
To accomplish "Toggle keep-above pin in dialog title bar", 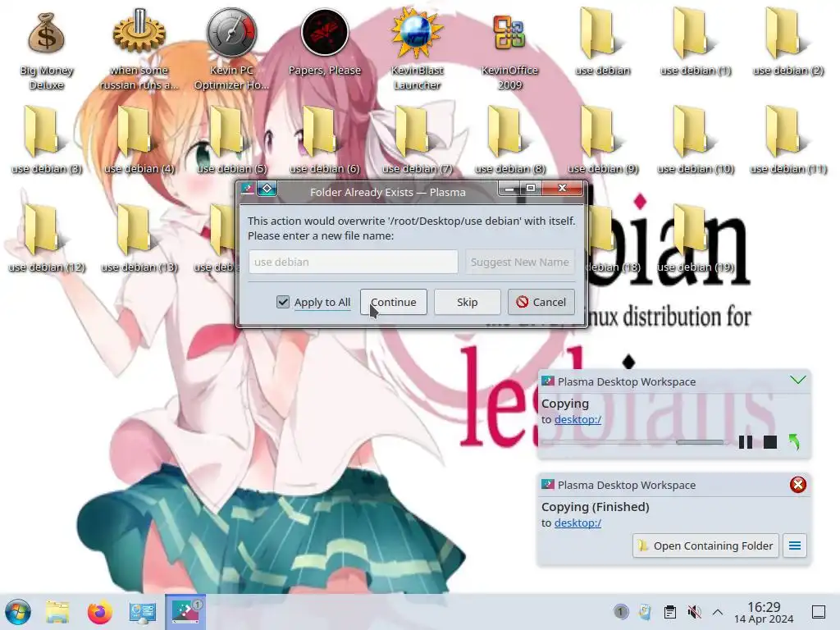I will point(267,189).
